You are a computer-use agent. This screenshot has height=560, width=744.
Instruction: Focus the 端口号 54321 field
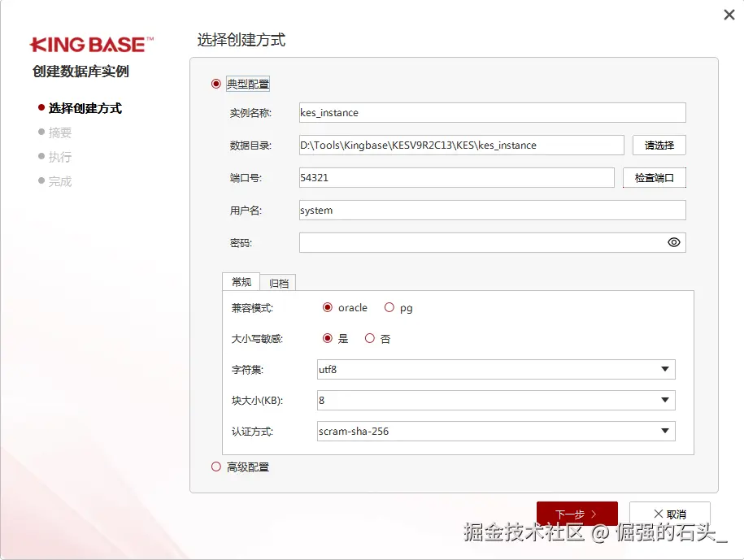(456, 178)
